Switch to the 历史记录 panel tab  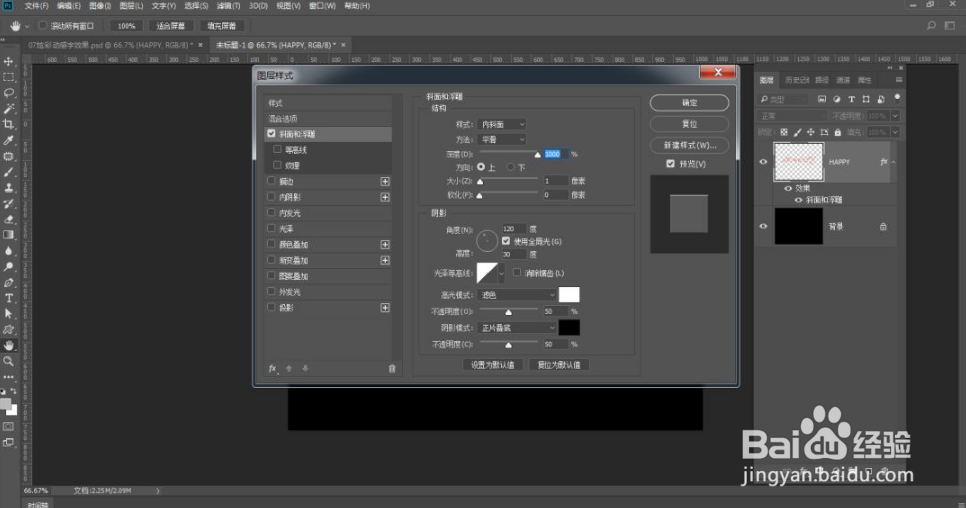point(797,80)
